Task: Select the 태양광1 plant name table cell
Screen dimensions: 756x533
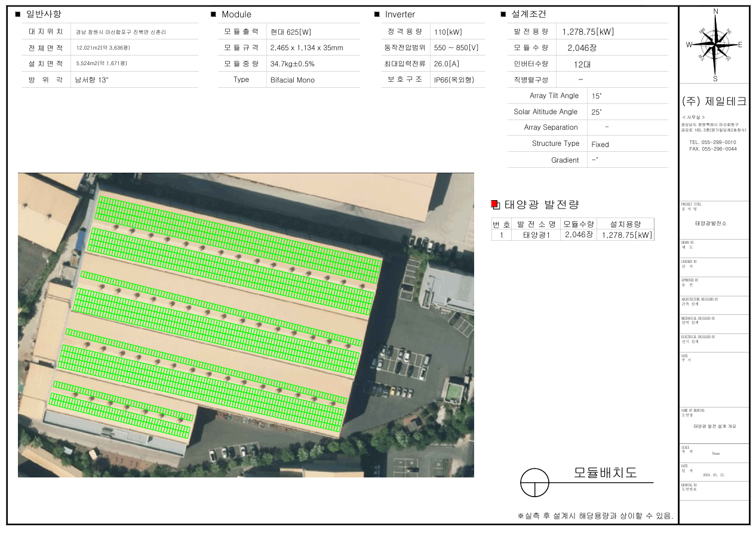Action: 536,235
